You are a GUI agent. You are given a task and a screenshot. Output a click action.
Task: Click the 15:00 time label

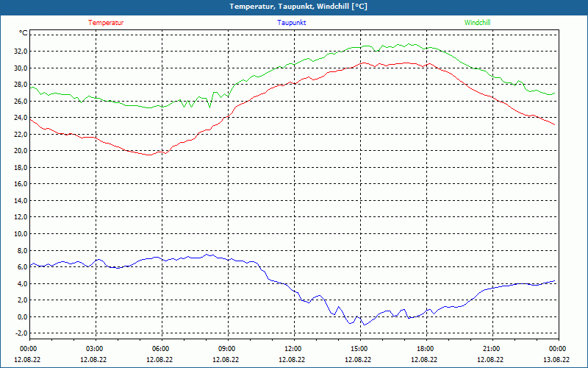coord(359,349)
